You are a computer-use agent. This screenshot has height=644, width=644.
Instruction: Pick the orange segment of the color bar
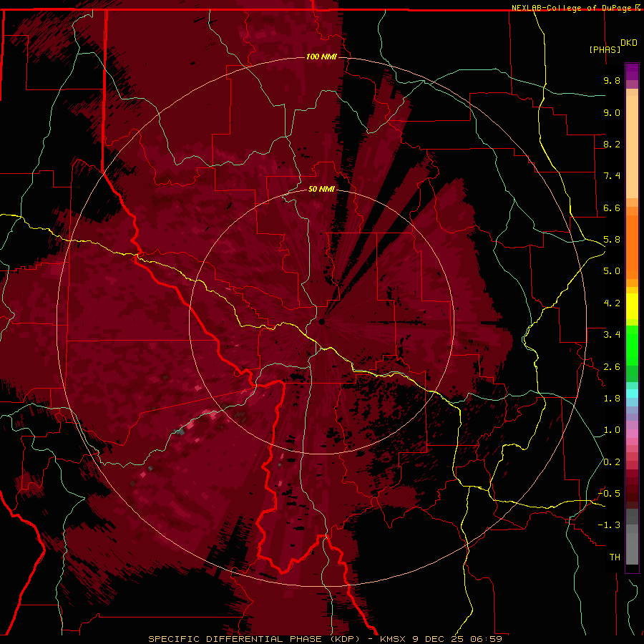click(632, 248)
